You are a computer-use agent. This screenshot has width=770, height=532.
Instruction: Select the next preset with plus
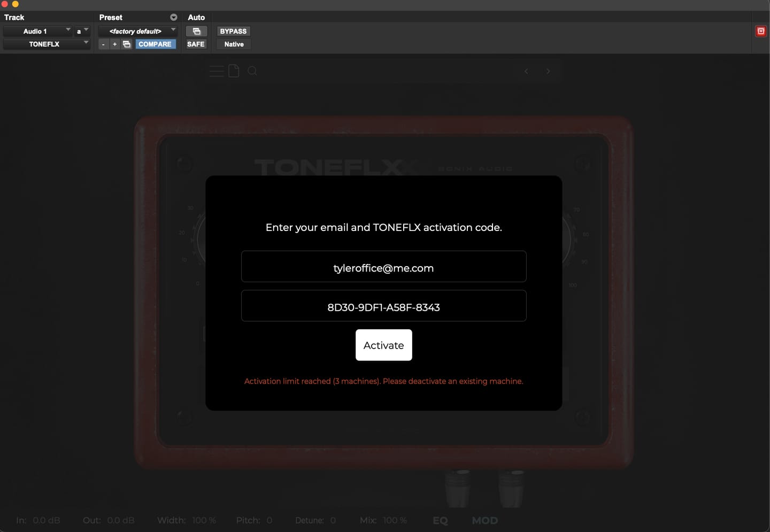tap(114, 44)
